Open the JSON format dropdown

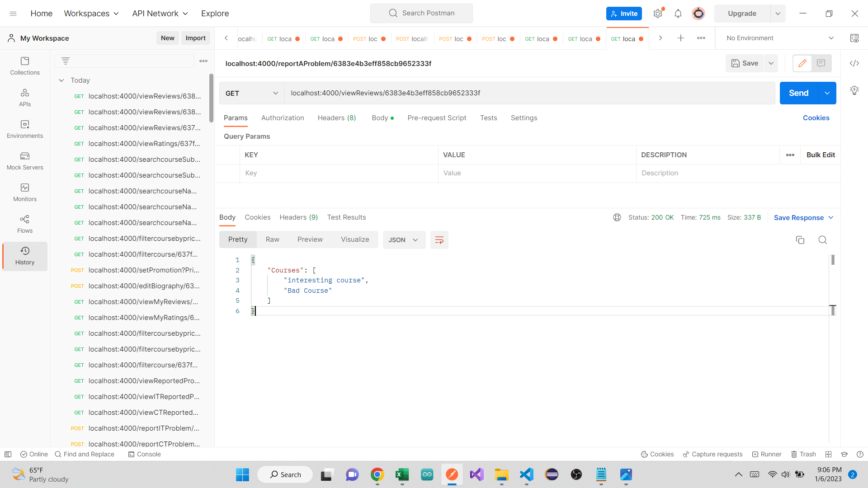click(404, 240)
